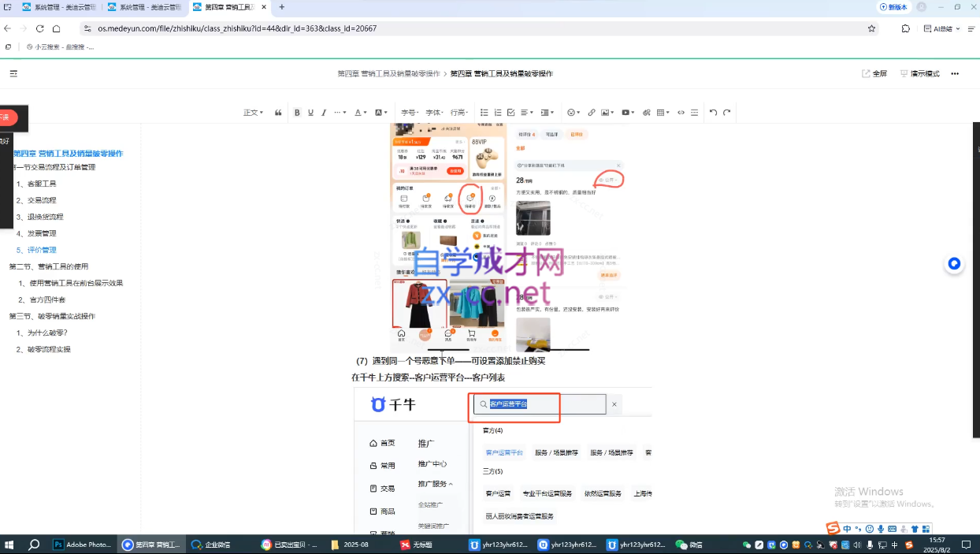Click the redo arrow in the toolbar
The width and height of the screenshot is (980, 554).
click(727, 113)
